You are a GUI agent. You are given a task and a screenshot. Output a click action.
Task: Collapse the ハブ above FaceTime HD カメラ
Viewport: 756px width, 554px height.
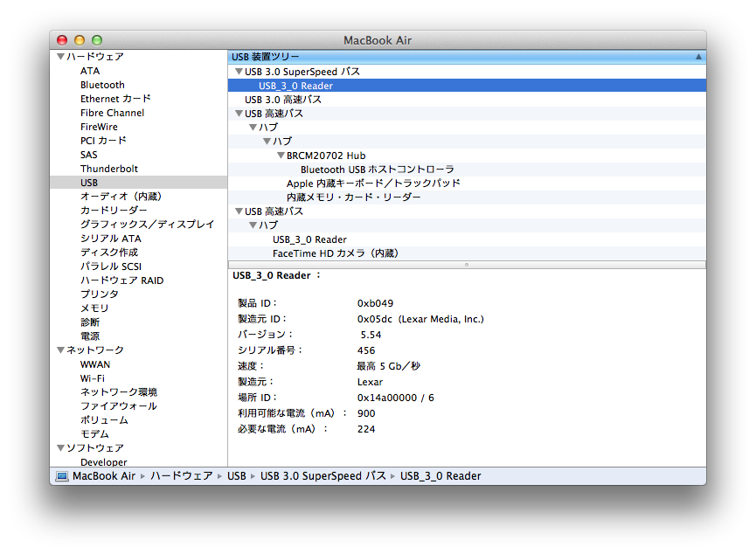pos(253,225)
